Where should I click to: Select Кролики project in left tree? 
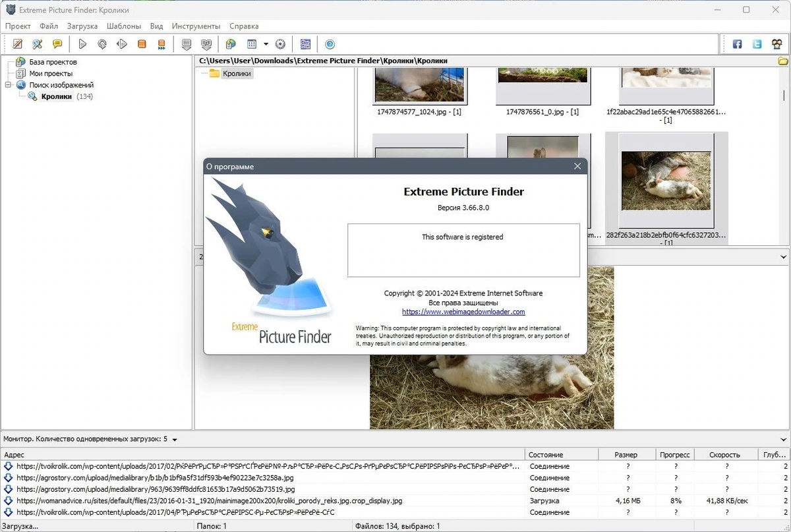pos(57,96)
